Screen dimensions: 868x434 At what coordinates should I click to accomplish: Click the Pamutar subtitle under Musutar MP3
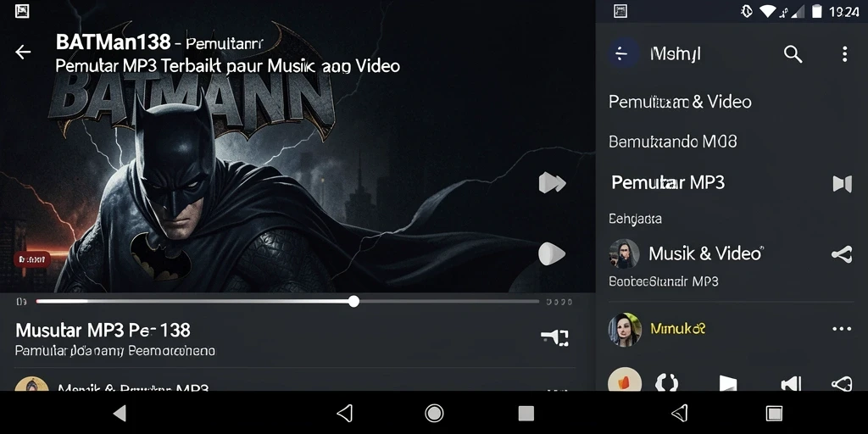click(x=114, y=351)
